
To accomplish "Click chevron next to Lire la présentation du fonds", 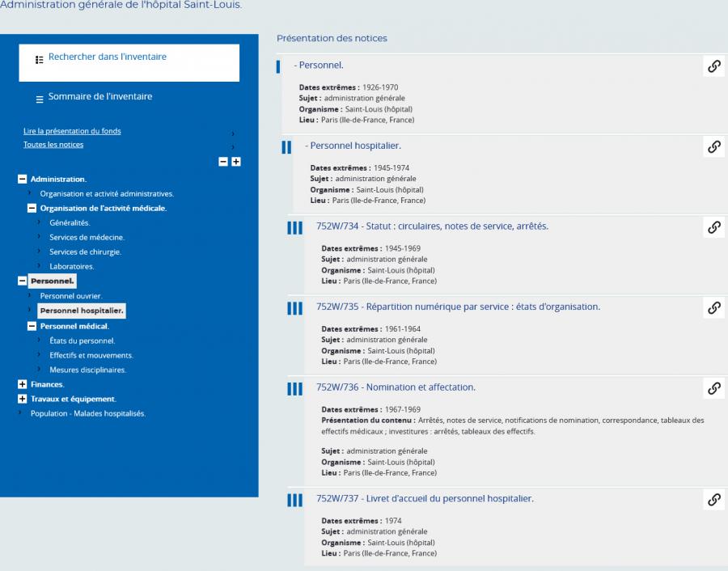I will tap(233, 133).
